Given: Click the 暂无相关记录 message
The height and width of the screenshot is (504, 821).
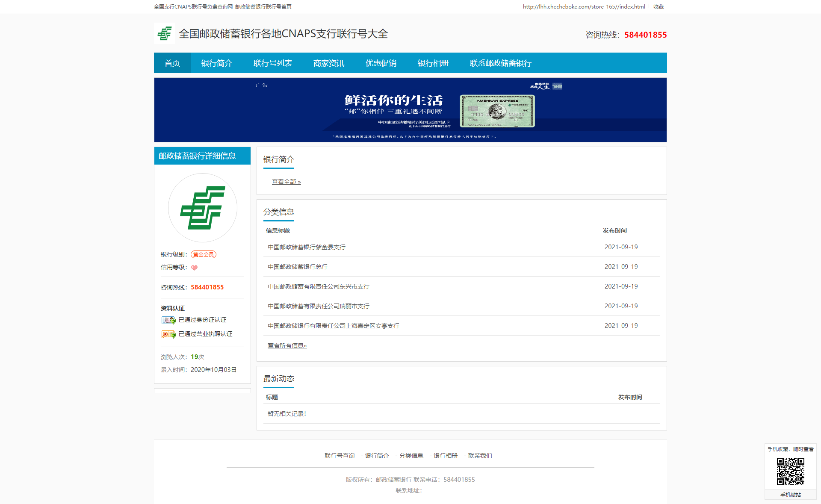Looking at the screenshot, I should (x=287, y=414).
